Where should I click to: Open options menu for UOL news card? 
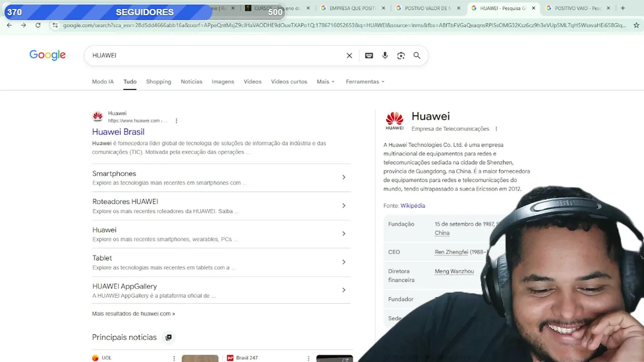174,358
